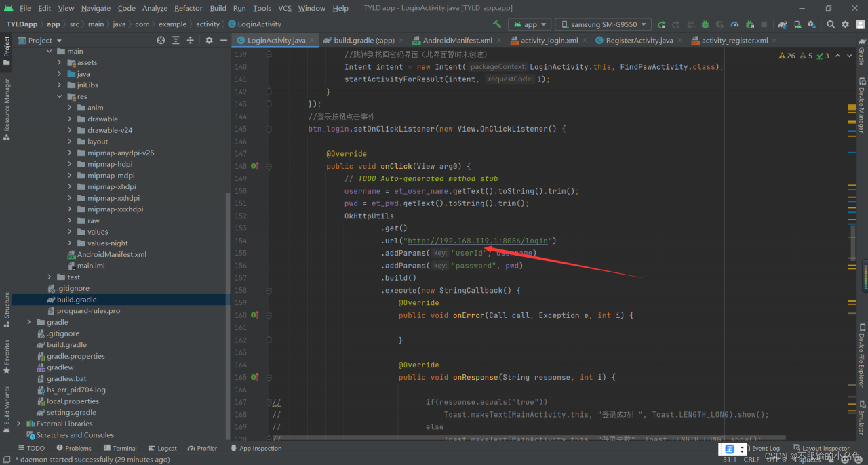Collapse the main folder in tree
Viewport: 868px width, 465px height.
[x=50, y=52]
